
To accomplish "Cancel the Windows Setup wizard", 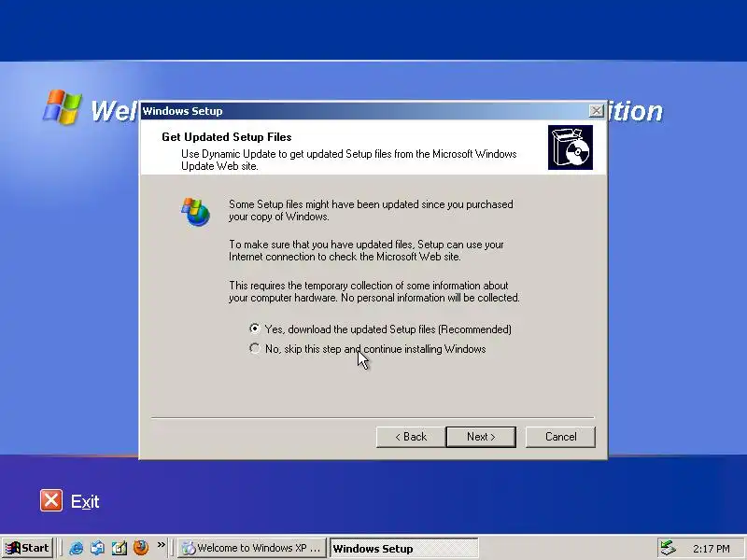I will (560, 437).
